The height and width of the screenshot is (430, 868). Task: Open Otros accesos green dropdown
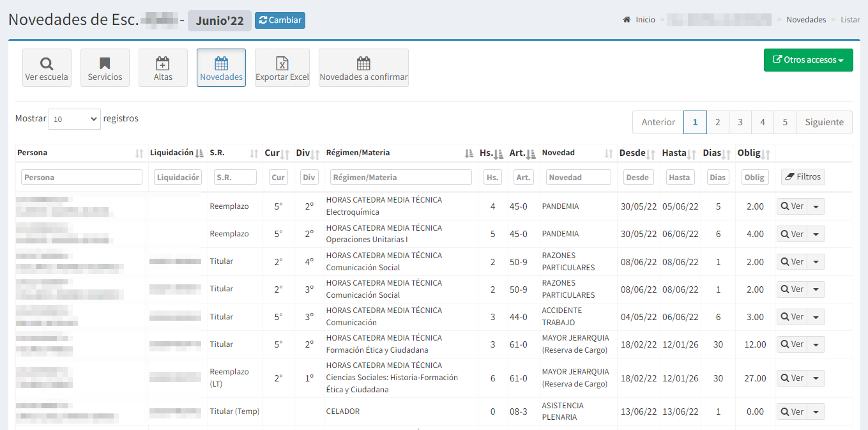click(x=808, y=59)
